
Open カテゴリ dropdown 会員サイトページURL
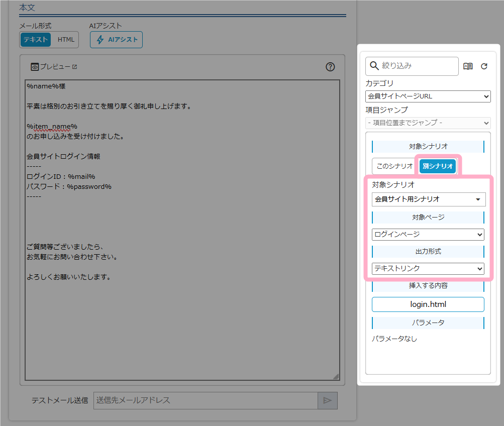point(428,96)
